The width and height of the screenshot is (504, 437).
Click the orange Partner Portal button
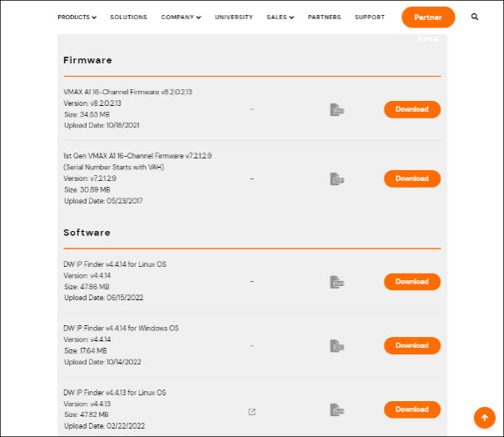[428, 17]
